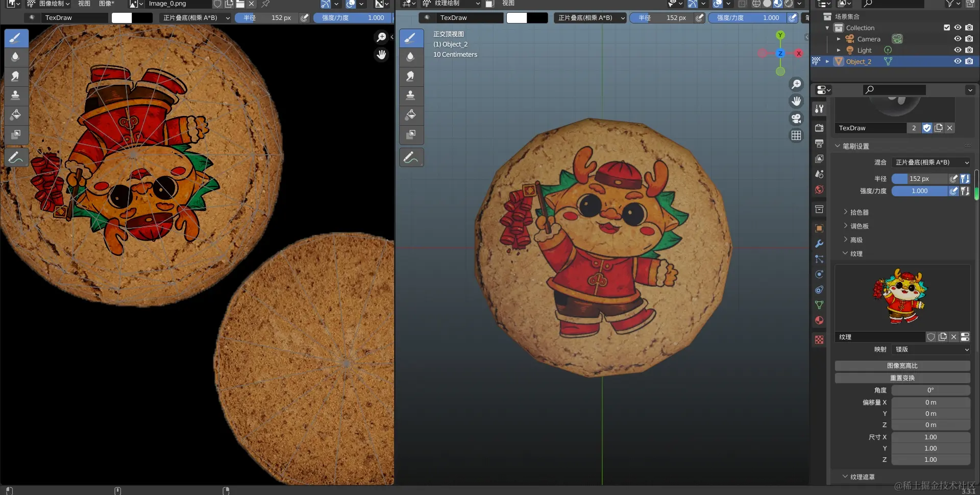
Task: Unlink TexDraw brush with X button
Action: pos(949,128)
